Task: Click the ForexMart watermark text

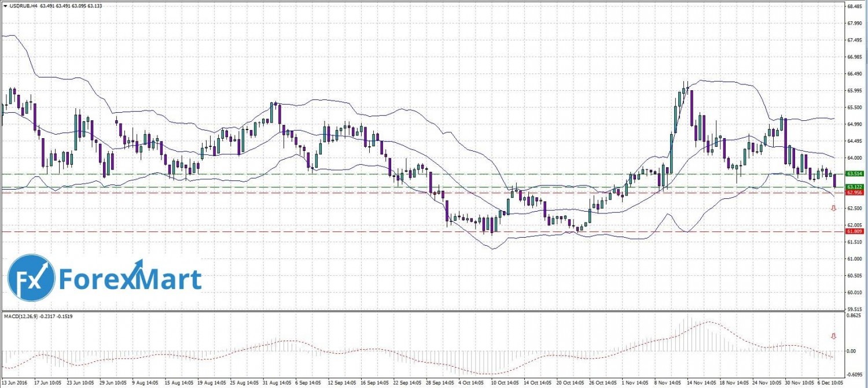Action: click(x=130, y=279)
